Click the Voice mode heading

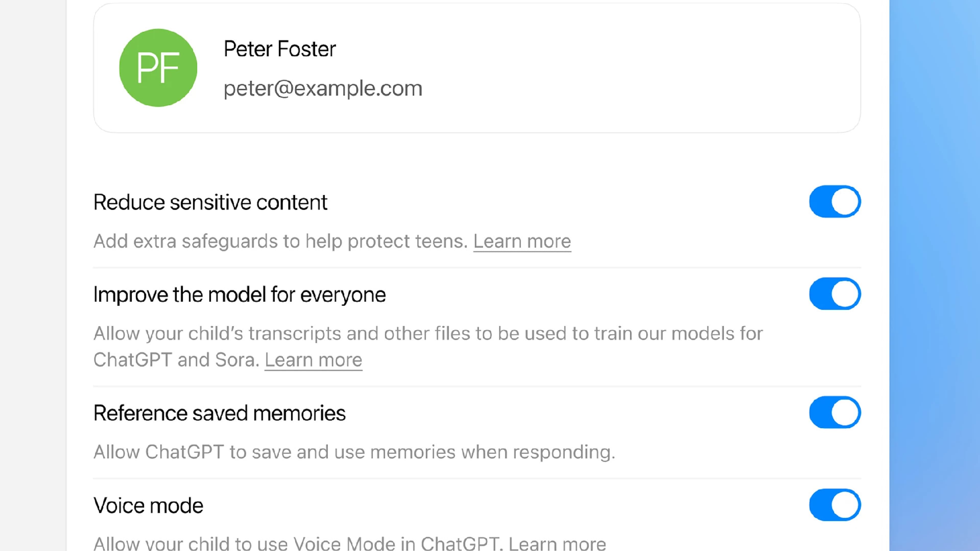point(148,505)
